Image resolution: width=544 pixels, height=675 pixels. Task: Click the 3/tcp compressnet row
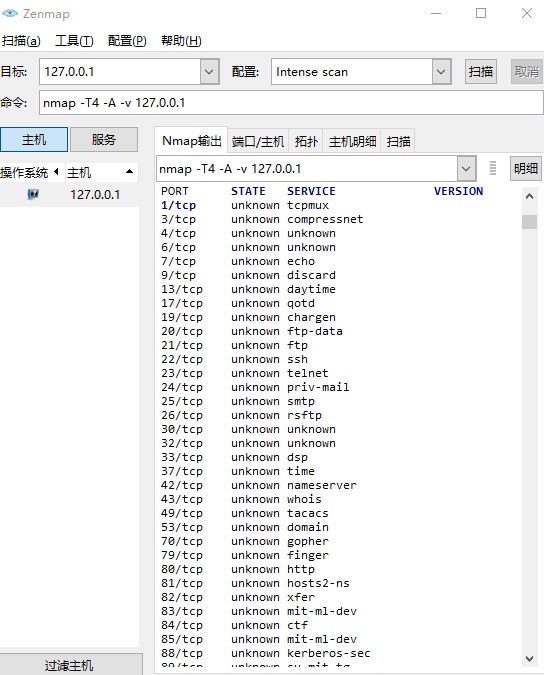click(262, 219)
